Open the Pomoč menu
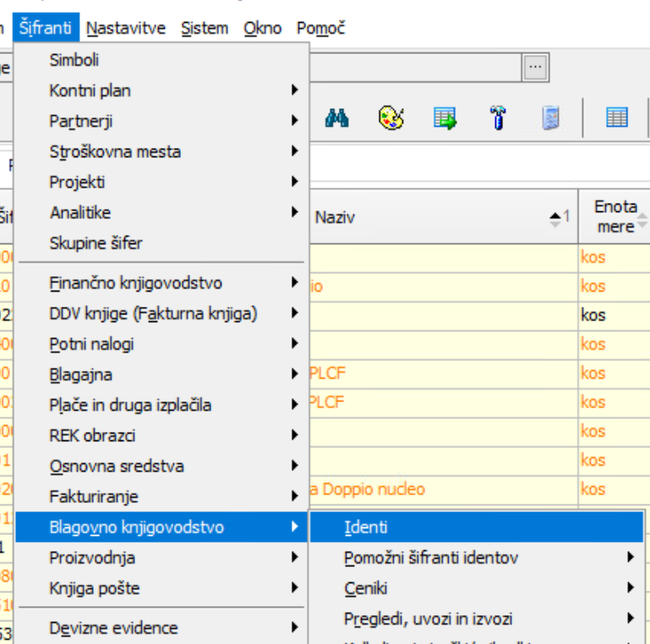 click(x=320, y=28)
